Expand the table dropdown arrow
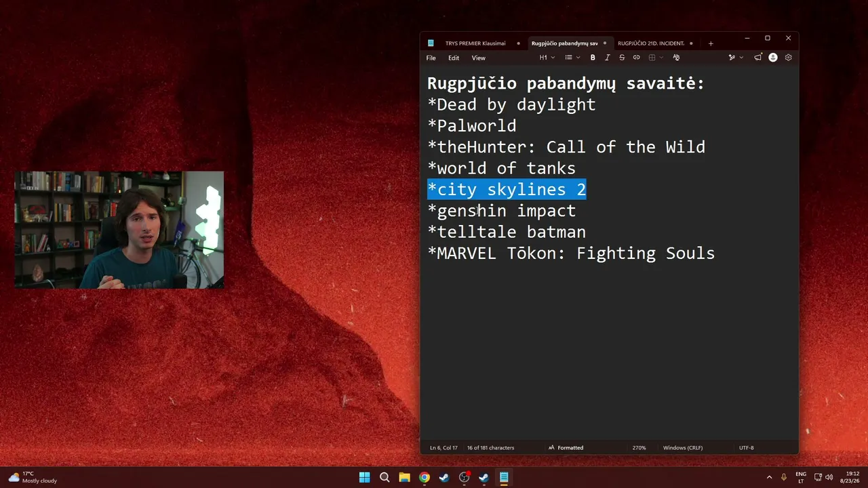 click(x=661, y=58)
